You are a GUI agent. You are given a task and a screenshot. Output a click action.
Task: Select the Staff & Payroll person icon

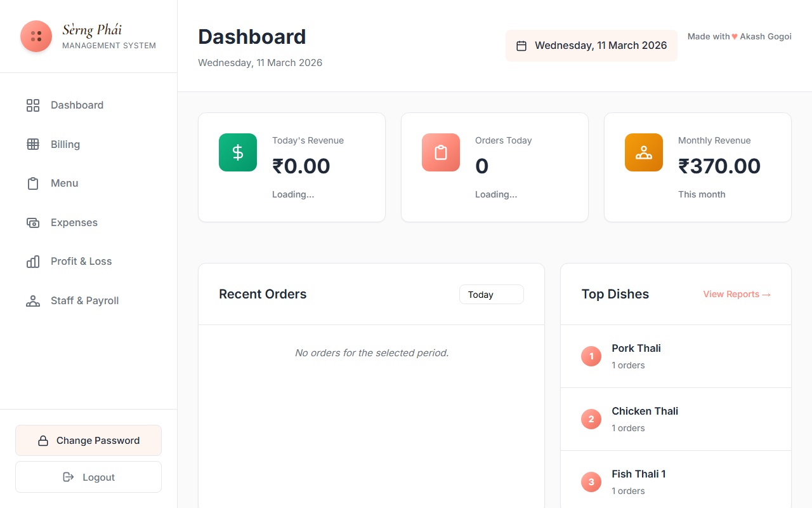[x=33, y=300]
